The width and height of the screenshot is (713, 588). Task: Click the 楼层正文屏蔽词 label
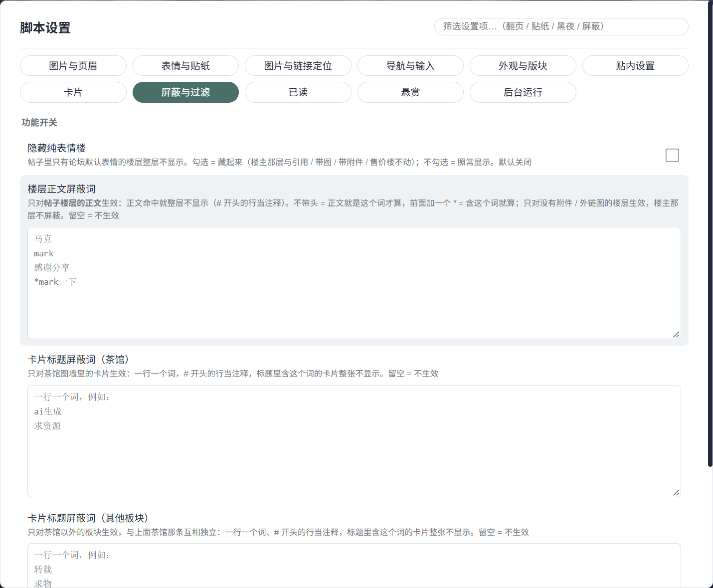[x=61, y=189]
